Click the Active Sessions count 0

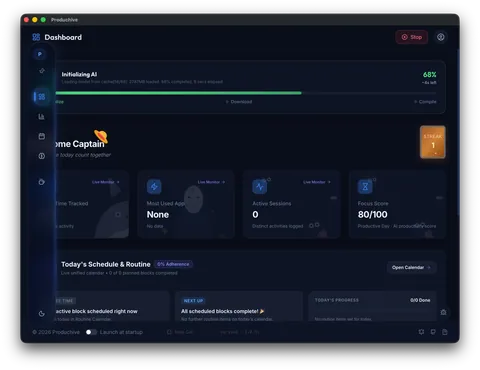[x=255, y=215]
